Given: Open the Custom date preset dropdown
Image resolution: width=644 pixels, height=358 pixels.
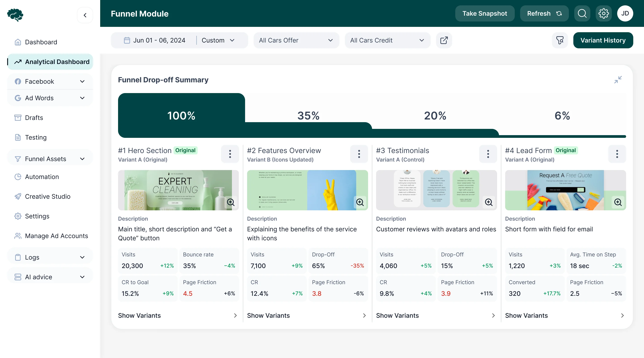Looking at the screenshot, I should (218, 40).
